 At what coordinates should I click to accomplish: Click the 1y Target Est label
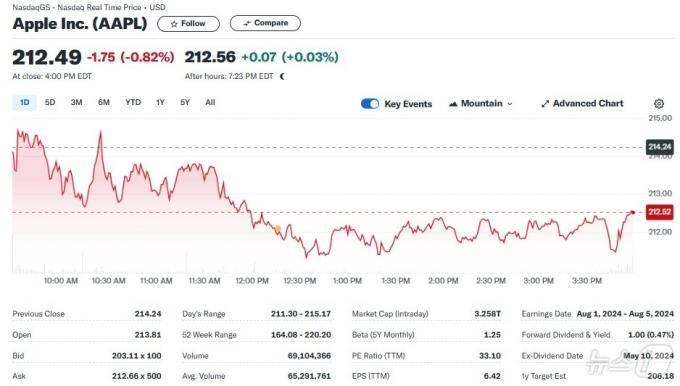[x=544, y=376]
